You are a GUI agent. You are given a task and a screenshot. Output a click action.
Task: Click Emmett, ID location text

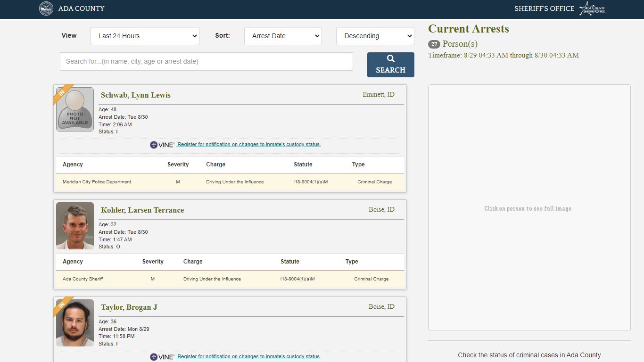coord(379,95)
